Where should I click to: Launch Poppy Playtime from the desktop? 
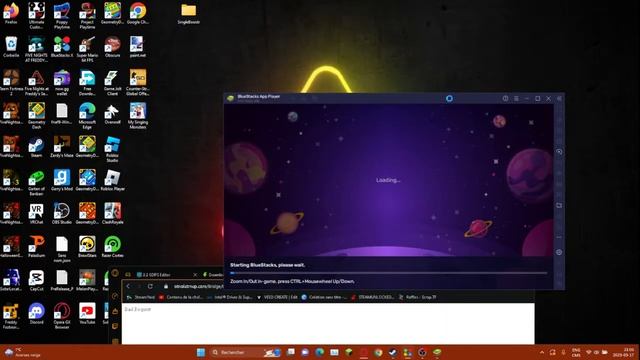(x=62, y=16)
